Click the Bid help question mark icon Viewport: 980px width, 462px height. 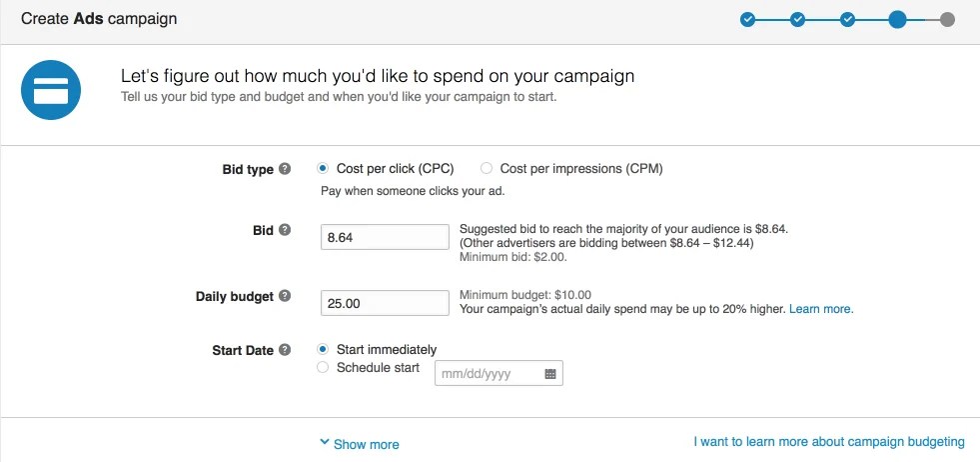point(286,230)
